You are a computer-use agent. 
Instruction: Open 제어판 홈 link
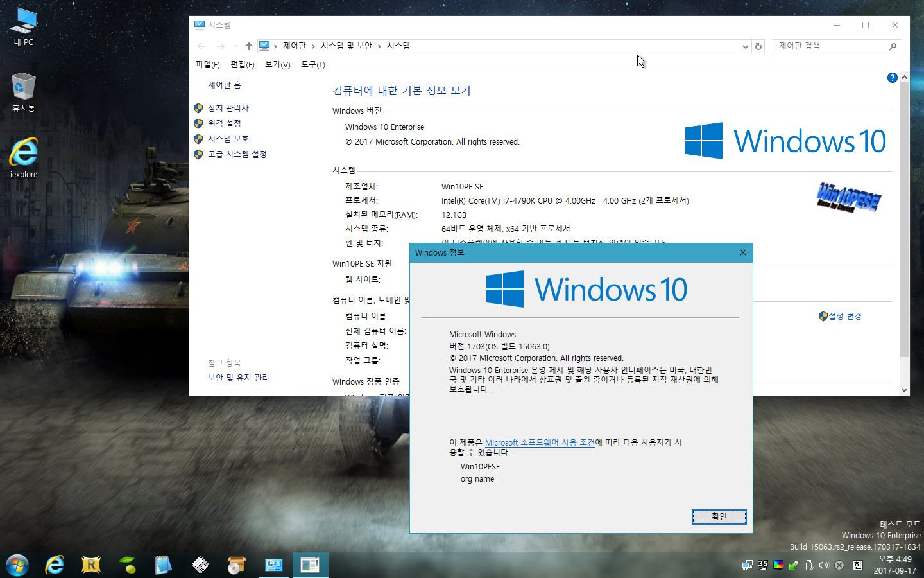225,85
